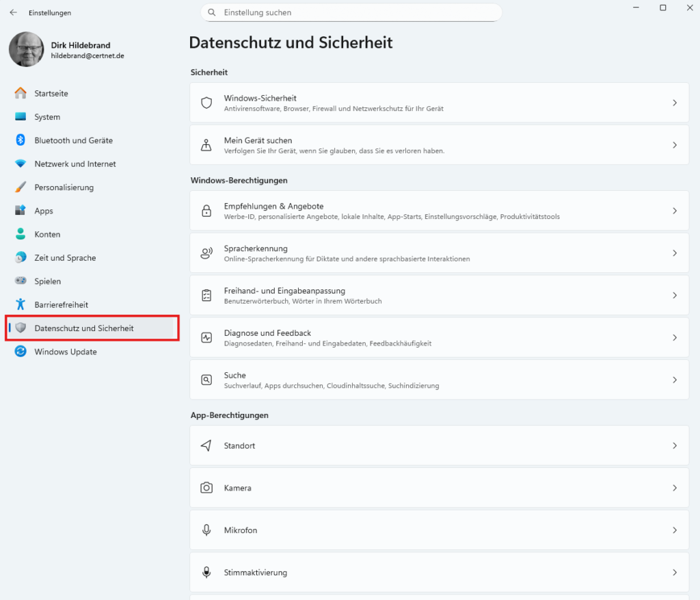Click the profile picture thumbnail
Screen dimensions: 700x600
tap(26, 49)
